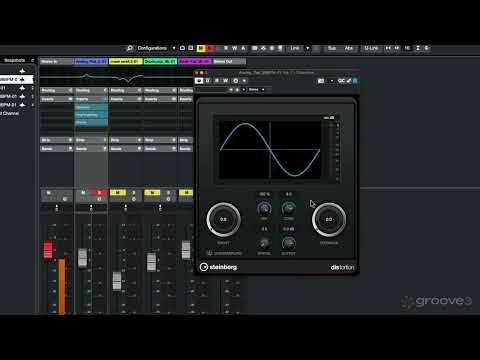Open the Configurations dropdown in mixer toolbar
Image resolution: width=480 pixels, height=360 pixels.
click(156, 48)
